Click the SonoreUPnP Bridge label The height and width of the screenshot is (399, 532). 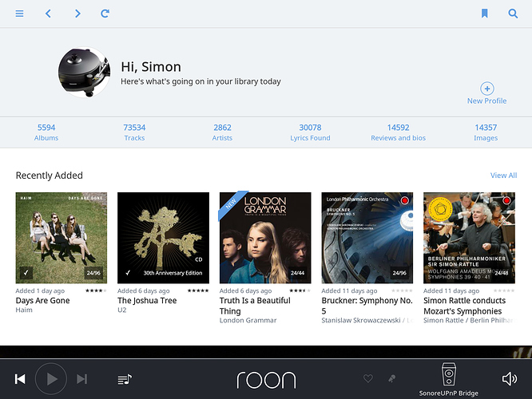(x=449, y=393)
